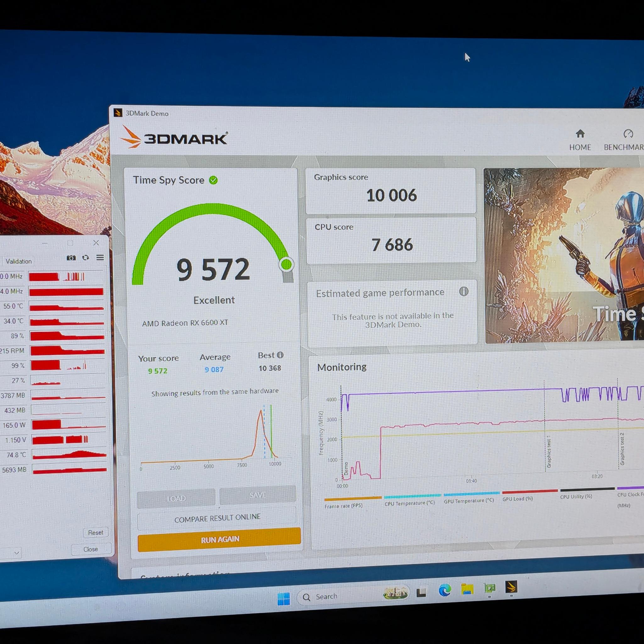Open the HOME page in 3DMark
The image size is (644, 644).
[580, 140]
